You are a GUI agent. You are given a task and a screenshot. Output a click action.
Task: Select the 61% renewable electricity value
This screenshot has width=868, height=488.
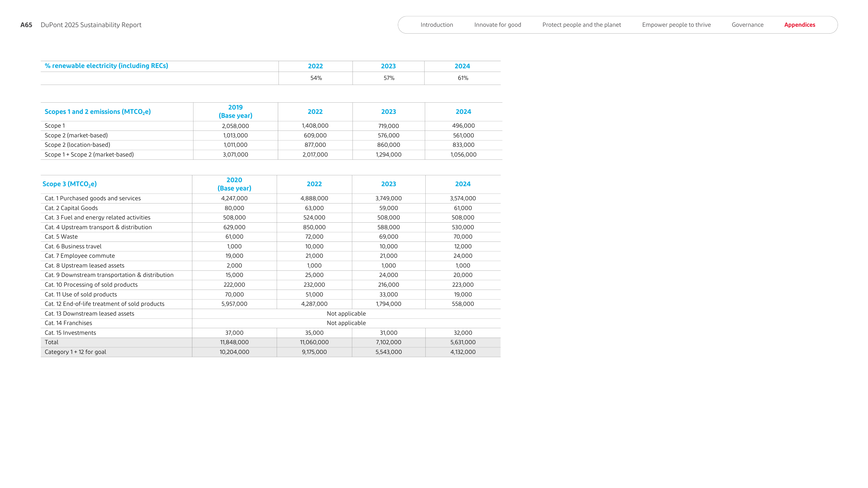pos(463,78)
